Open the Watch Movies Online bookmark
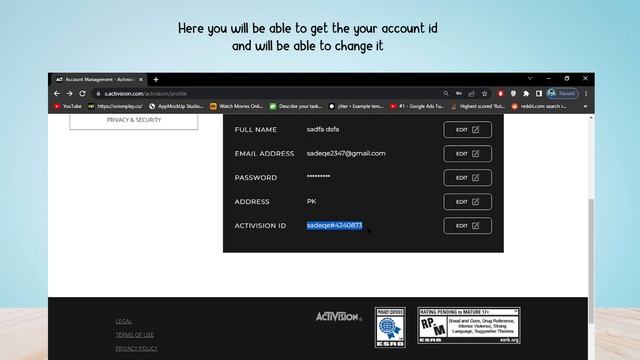 (237, 106)
